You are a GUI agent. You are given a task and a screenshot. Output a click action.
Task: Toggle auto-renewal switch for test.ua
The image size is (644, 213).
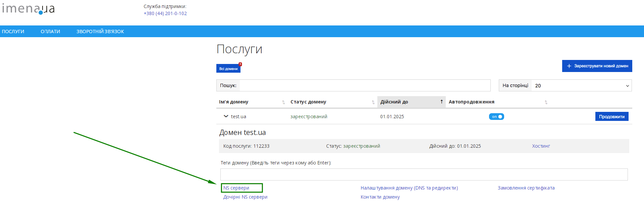496,117
